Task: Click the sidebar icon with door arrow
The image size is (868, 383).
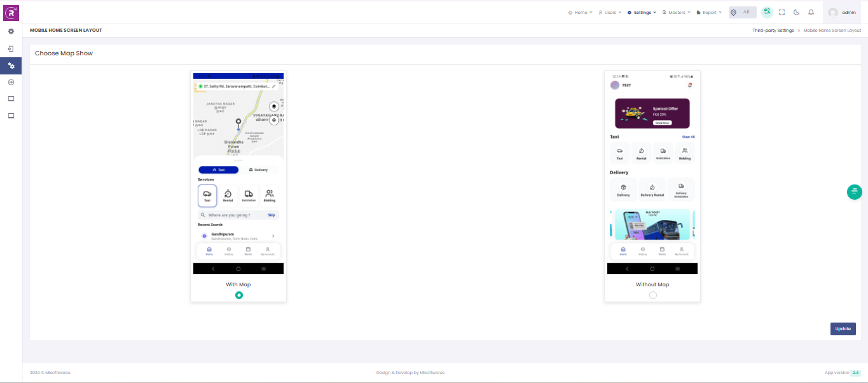Action: pyautogui.click(x=11, y=48)
